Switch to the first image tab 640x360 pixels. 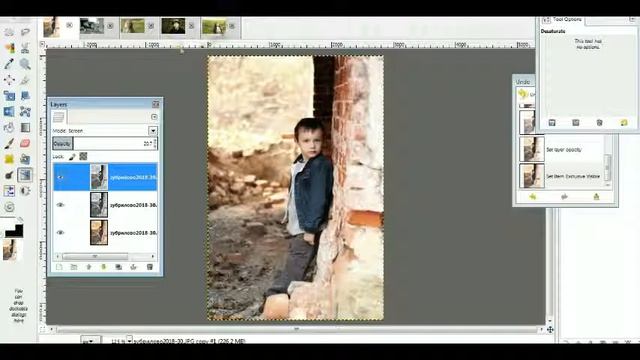(51, 27)
